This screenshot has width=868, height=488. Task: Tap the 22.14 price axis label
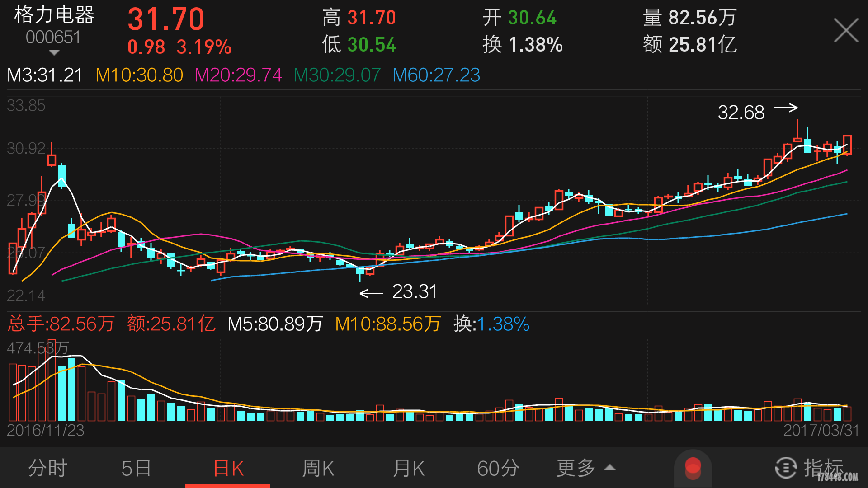[x=26, y=296]
